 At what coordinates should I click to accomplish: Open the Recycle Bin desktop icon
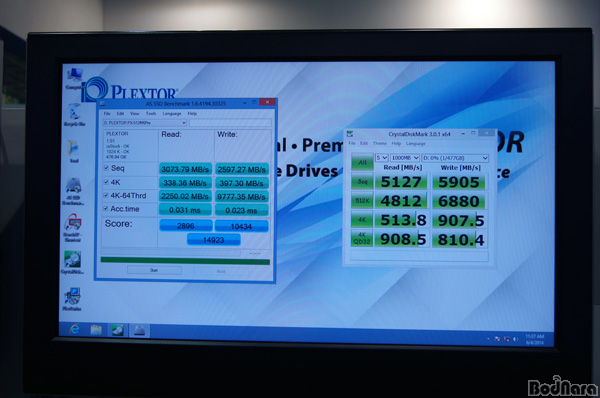click(75, 114)
